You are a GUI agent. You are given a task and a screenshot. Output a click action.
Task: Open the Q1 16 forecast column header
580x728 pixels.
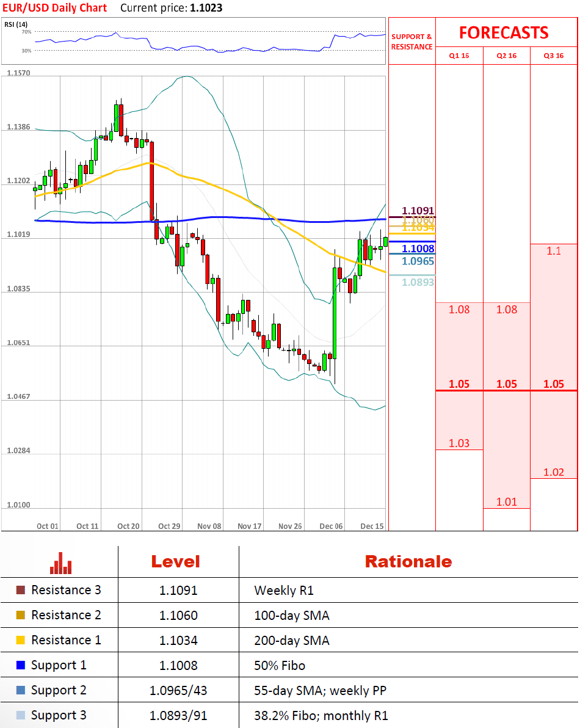[x=459, y=56]
